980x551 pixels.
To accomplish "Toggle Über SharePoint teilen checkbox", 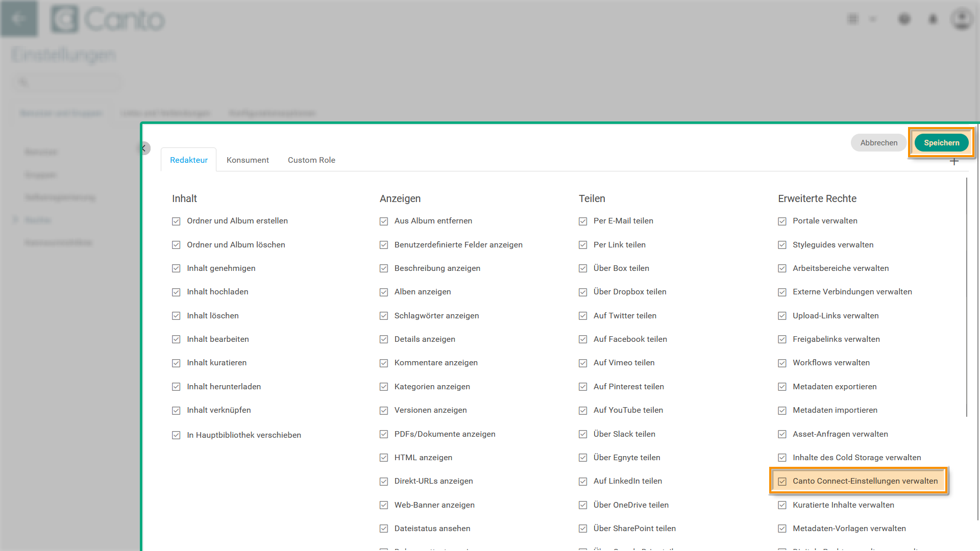I will point(583,529).
